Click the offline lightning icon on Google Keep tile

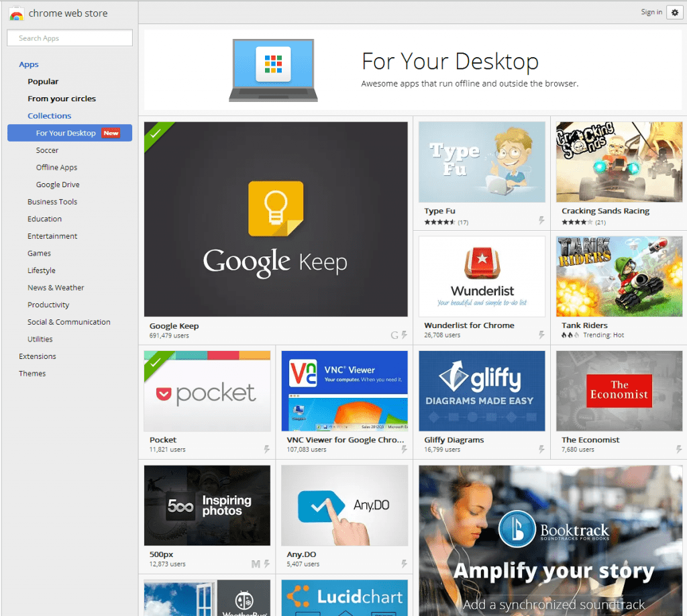coord(403,334)
